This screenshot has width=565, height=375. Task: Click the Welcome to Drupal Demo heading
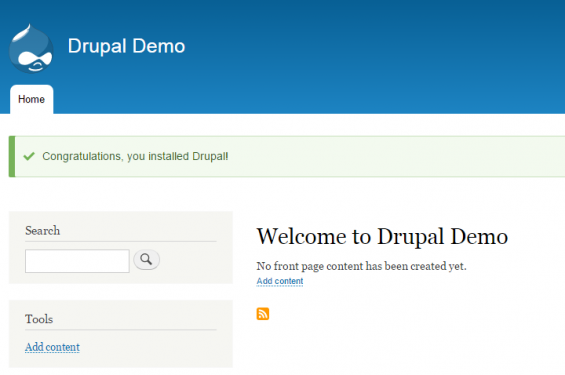(x=382, y=237)
